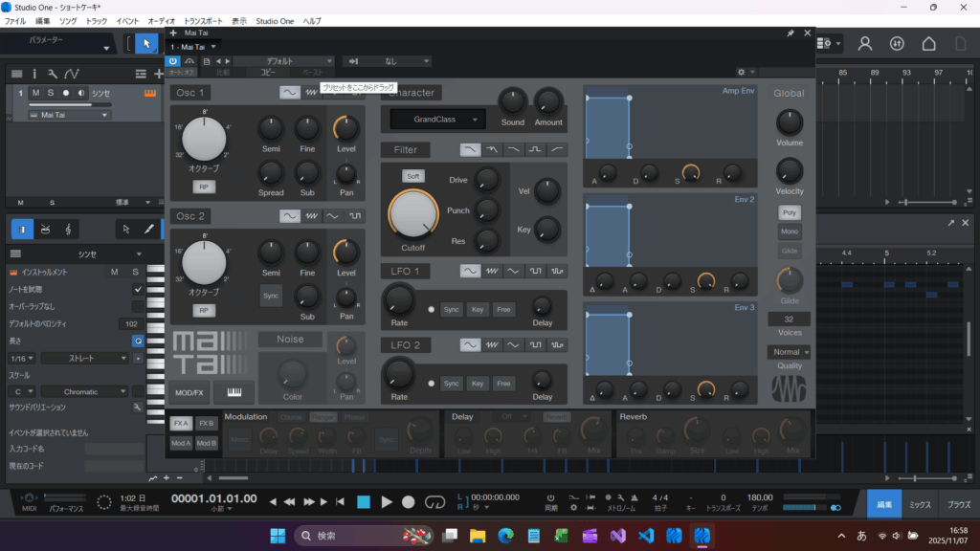The width and height of the screenshot is (980, 551).
Task: Click the MOD/FX button
Action: pos(189,392)
